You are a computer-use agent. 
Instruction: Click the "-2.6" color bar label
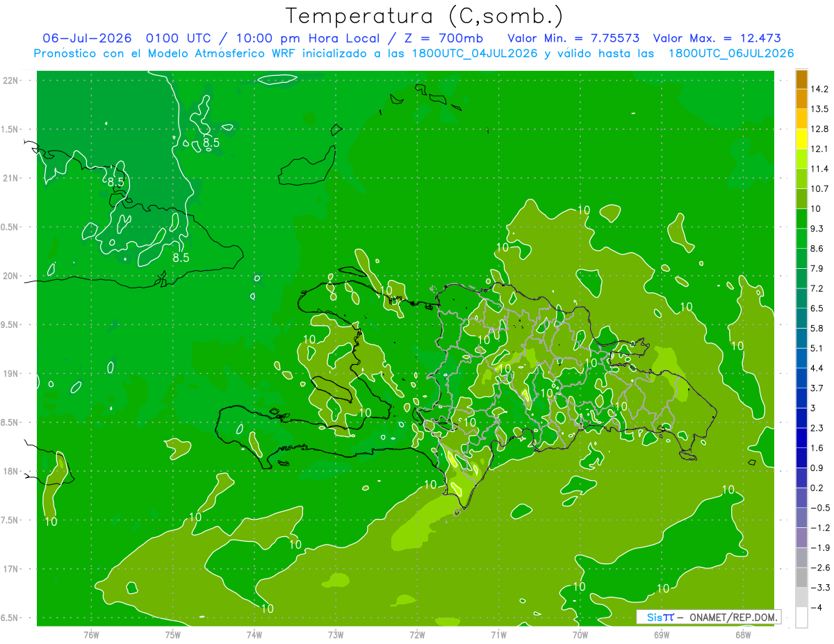point(819,568)
